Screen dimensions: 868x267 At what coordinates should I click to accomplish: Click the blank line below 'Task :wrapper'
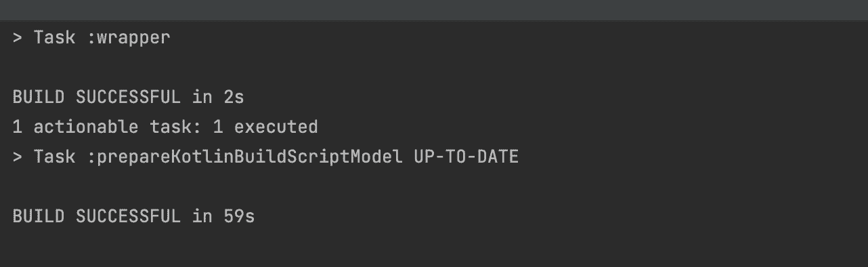click(434, 68)
